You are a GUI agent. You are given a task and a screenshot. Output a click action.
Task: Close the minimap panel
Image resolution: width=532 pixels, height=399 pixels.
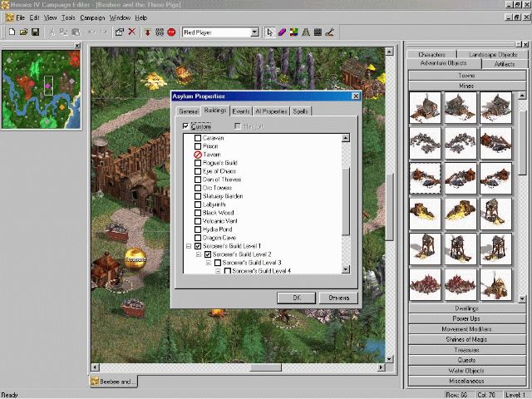pos(77,45)
